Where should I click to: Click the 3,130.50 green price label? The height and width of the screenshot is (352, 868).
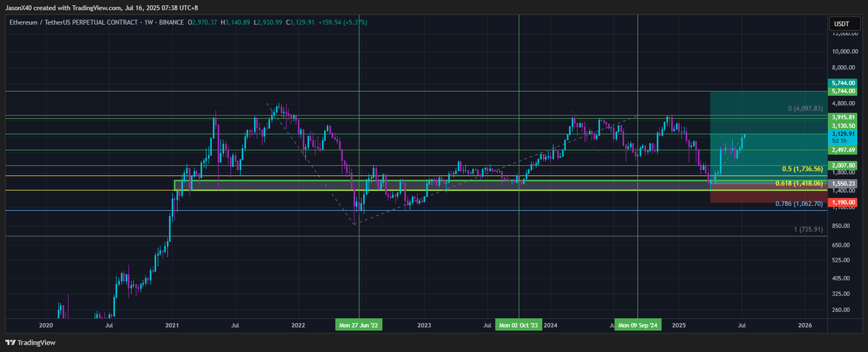843,126
